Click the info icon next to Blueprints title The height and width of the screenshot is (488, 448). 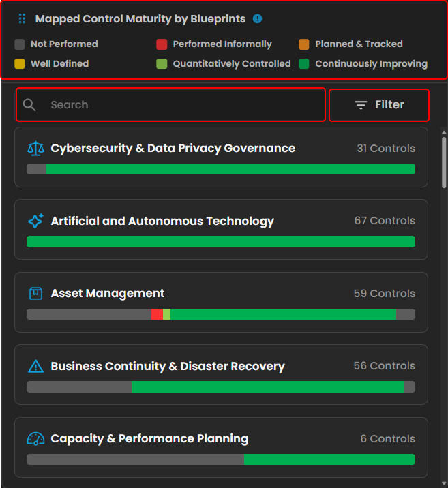click(x=257, y=19)
